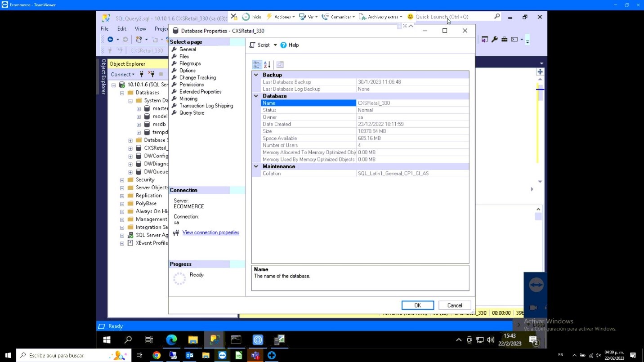Expand the Replication folder node
644x362 pixels.
[122, 196]
